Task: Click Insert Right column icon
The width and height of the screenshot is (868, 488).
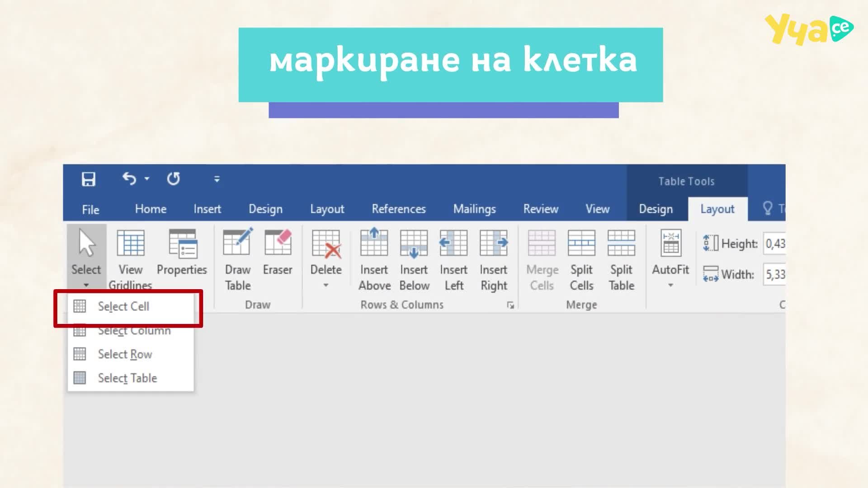Action: tap(494, 243)
